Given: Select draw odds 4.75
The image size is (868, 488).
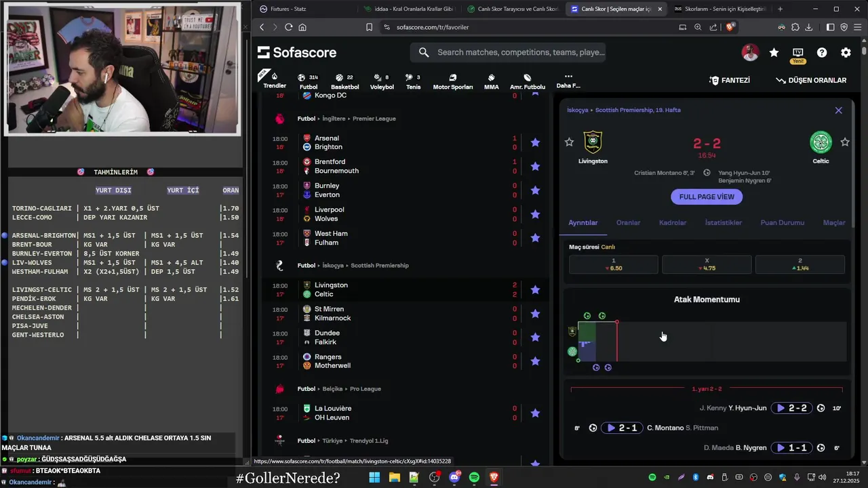Looking at the screenshot, I should pos(707,264).
